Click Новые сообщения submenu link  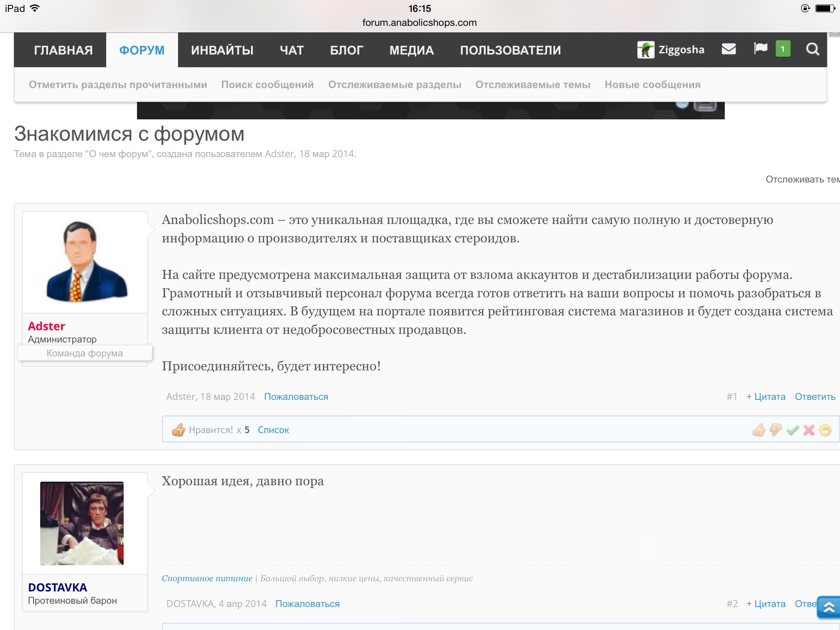click(652, 84)
